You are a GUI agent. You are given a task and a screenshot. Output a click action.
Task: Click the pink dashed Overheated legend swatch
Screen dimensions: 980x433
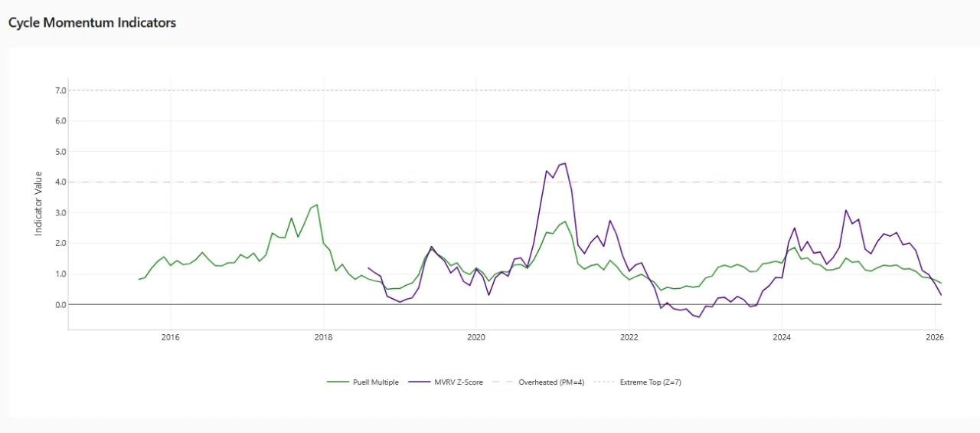(503, 382)
